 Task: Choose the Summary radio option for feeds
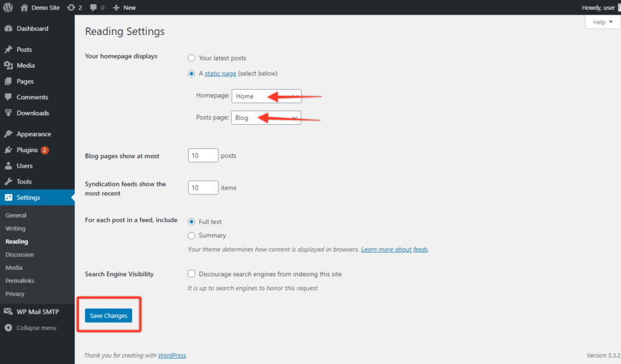pyautogui.click(x=191, y=235)
